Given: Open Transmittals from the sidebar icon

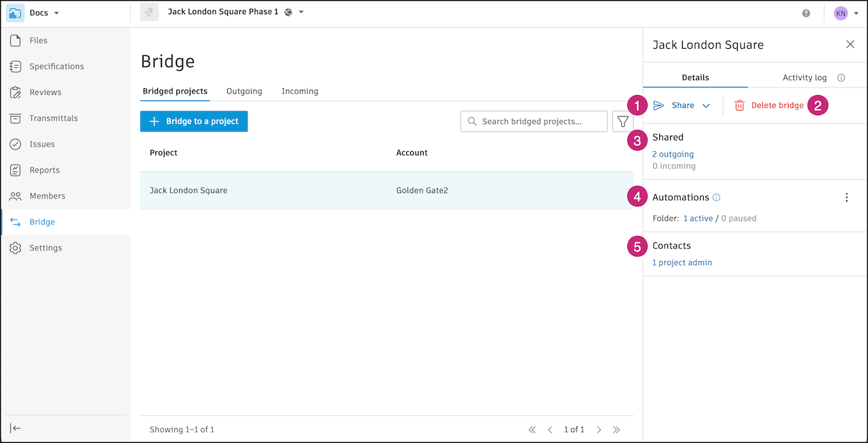Looking at the screenshot, I should (16, 119).
